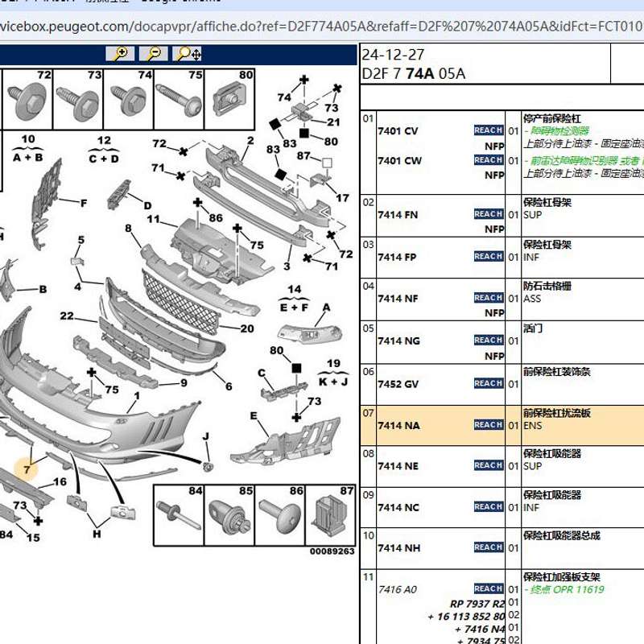Click the zoom-in magnifier icon
This screenshot has width=644, height=644.
click(x=120, y=54)
